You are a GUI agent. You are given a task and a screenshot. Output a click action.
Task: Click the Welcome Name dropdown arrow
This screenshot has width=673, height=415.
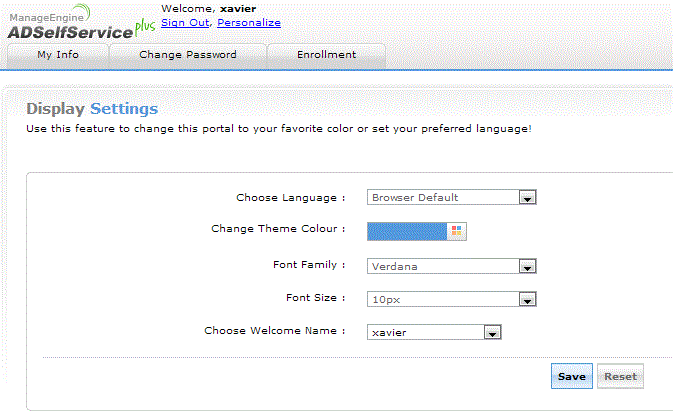(x=491, y=332)
